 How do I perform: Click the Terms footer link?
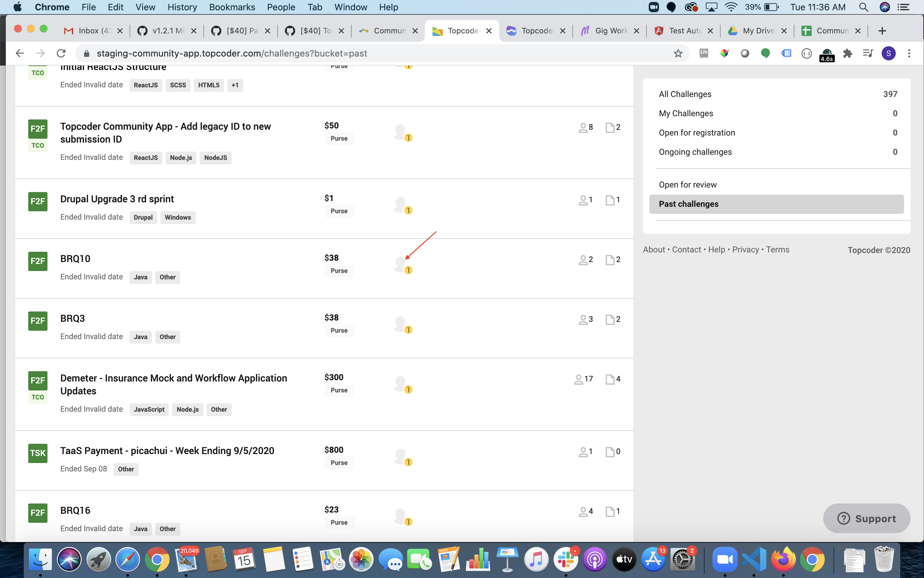tap(777, 250)
